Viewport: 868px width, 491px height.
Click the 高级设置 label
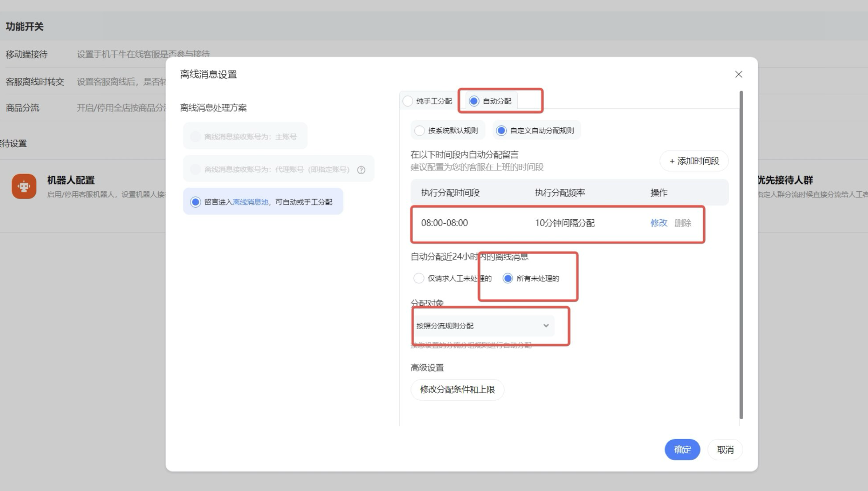[427, 367]
